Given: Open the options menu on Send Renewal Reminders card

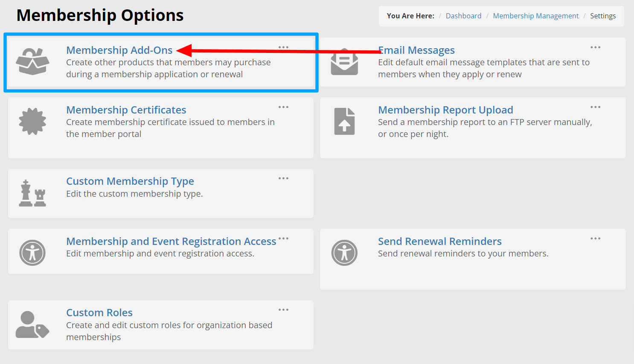Looking at the screenshot, I should tap(595, 238).
